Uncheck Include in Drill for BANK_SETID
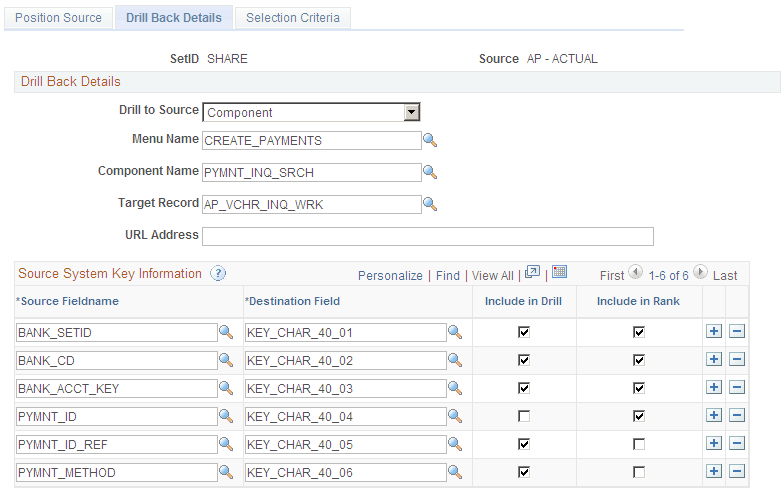The height and width of the screenshot is (495, 784). (x=524, y=332)
